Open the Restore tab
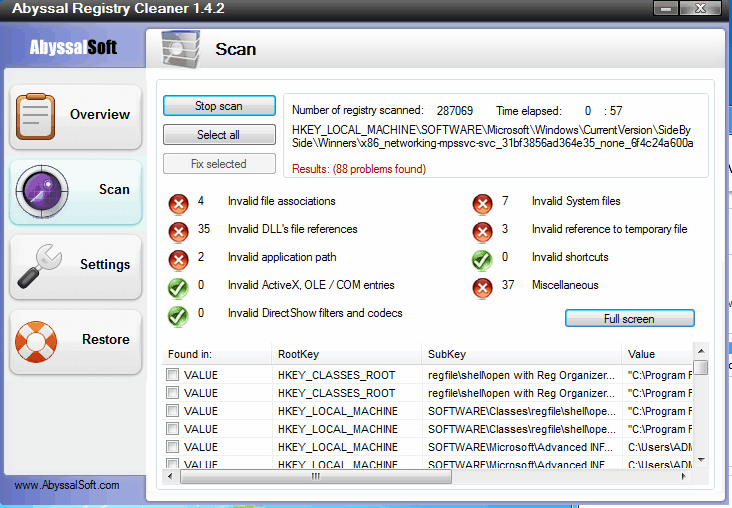This screenshot has width=732, height=508. point(75,341)
